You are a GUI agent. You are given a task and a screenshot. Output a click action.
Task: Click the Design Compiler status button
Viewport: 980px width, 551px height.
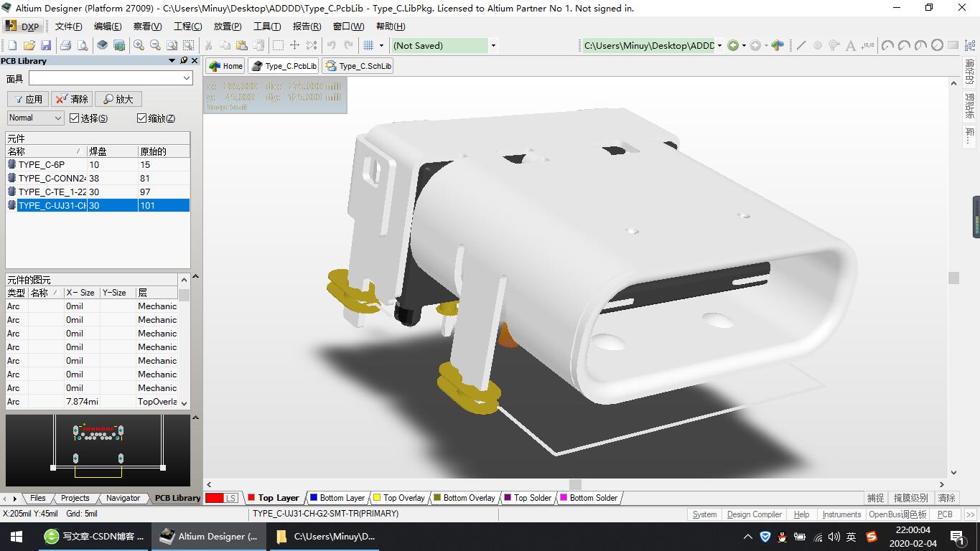coord(754,514)
